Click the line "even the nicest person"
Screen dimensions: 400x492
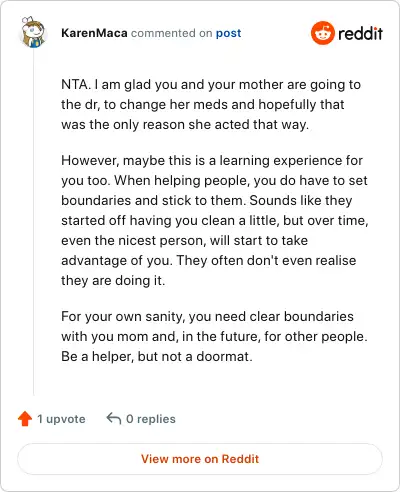tap(184, 240)
